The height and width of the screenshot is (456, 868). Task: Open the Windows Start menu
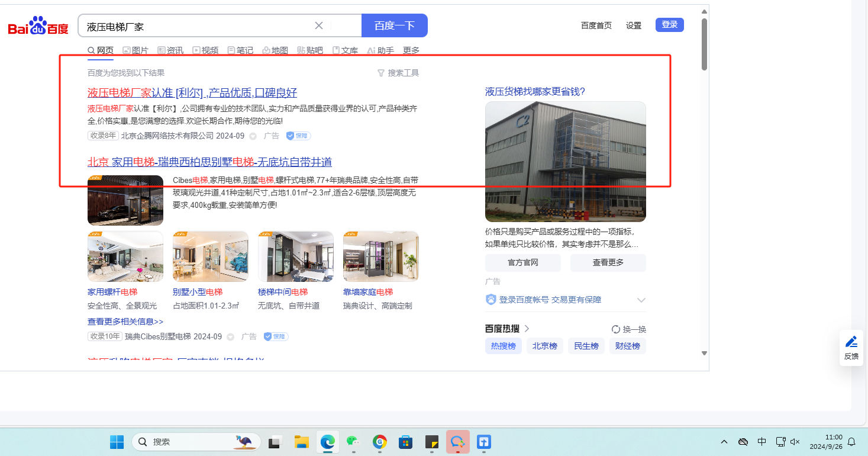tap(117, 442)
